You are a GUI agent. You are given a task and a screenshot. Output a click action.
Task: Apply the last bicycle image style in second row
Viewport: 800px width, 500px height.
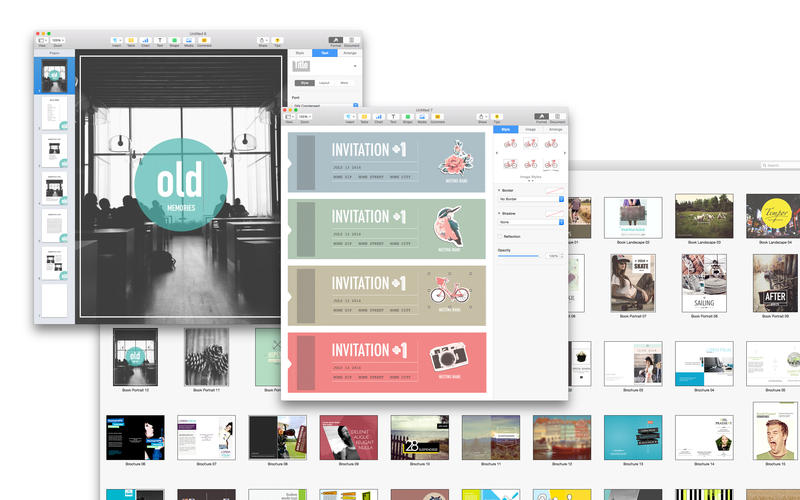[x=551, y=164]
